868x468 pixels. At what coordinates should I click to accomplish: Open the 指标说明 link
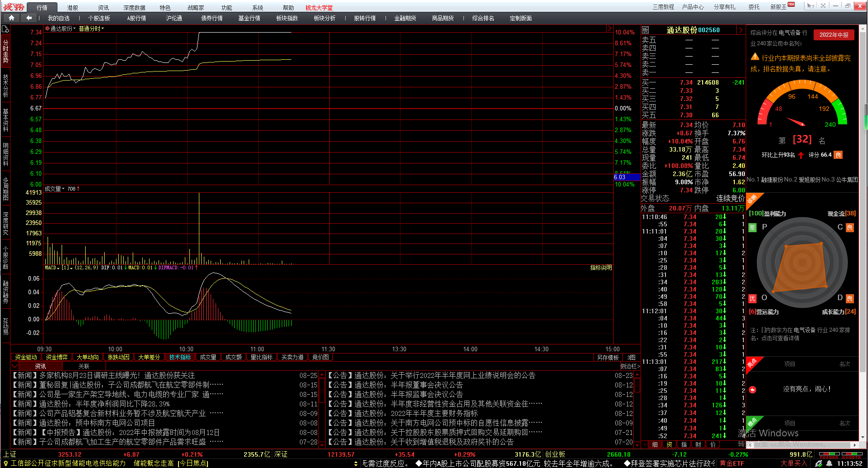pyautogui.click(x=601, y=267)
